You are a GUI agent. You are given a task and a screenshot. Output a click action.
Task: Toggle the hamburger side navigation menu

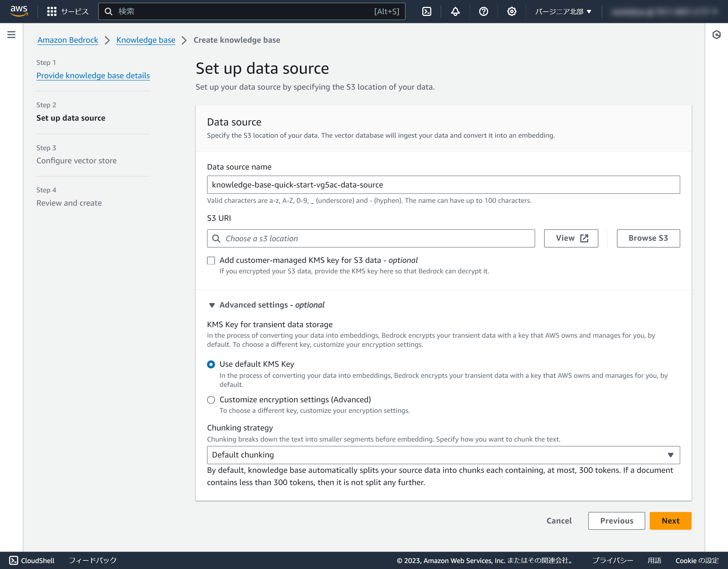click(x=11, y=35)
